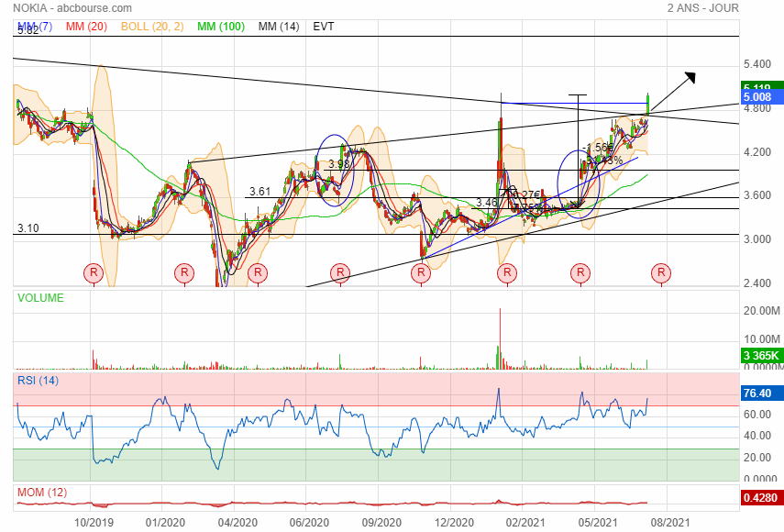Select the 3.000 price axis label
Screen dimensions: 784x532
pyautogui.click(x=757, y=239)
